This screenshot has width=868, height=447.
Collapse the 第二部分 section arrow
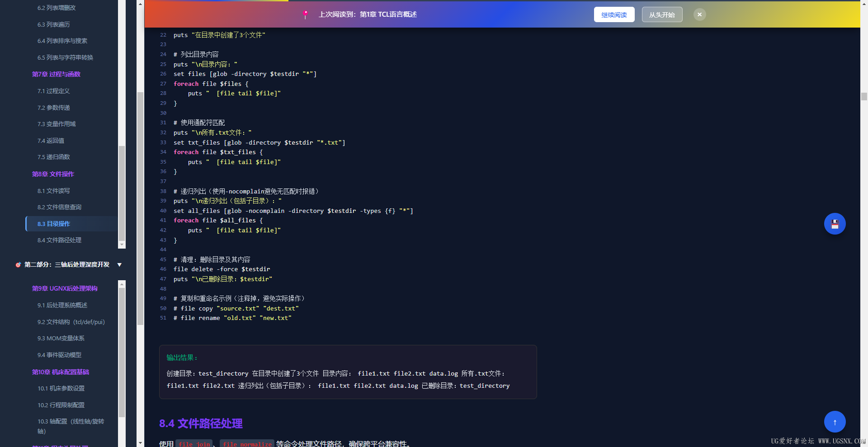click(119, 264)
